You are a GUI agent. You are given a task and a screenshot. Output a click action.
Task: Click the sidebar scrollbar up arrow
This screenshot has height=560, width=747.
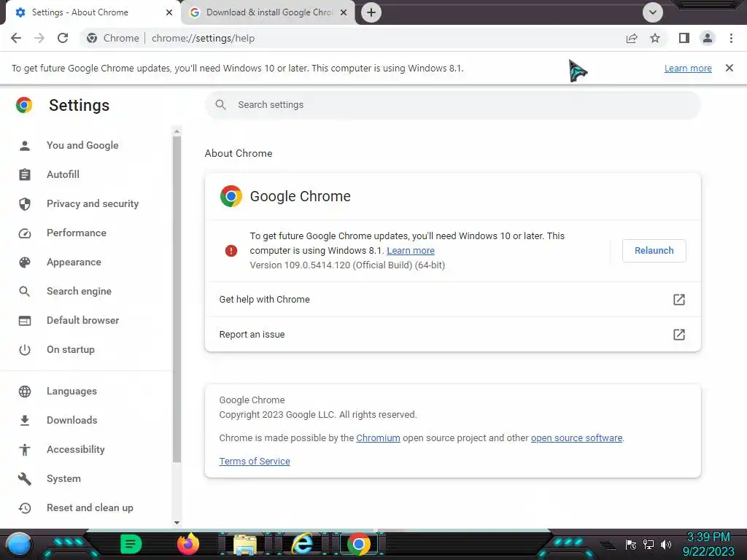click(x=177, y=131)
